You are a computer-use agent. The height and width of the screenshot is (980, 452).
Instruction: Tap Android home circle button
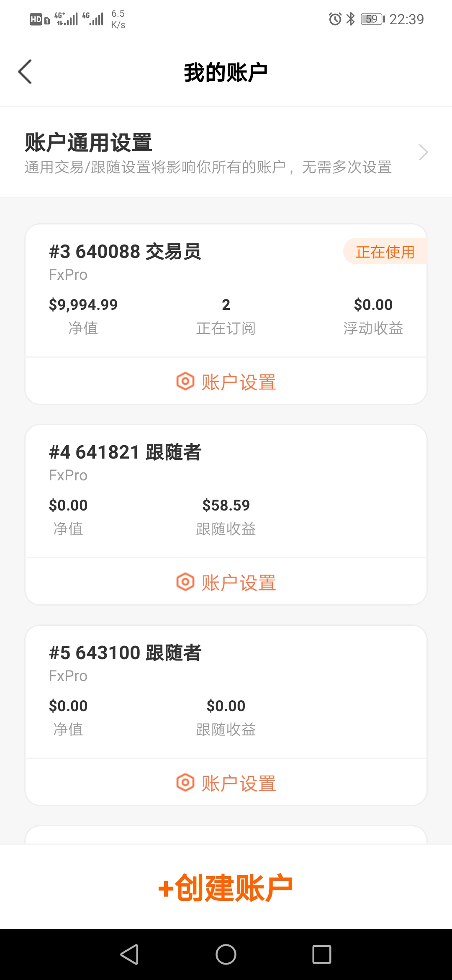tap(226, 954)
